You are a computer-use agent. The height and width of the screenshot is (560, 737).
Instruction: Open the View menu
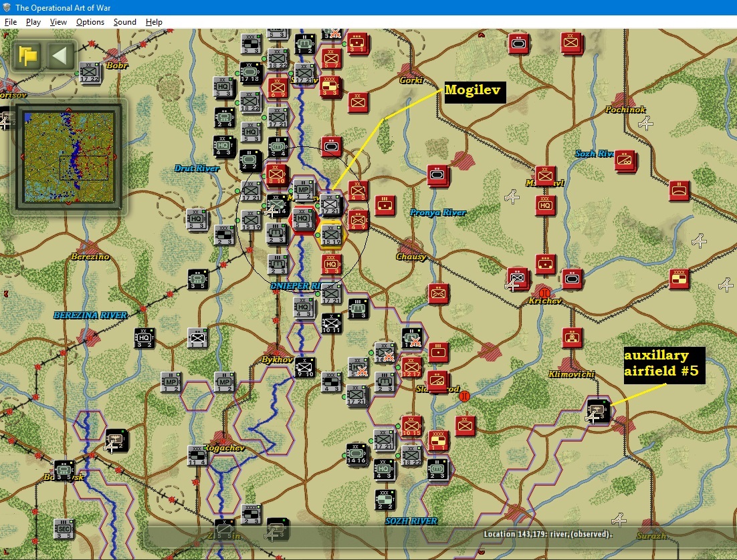[x=58, y=22]
